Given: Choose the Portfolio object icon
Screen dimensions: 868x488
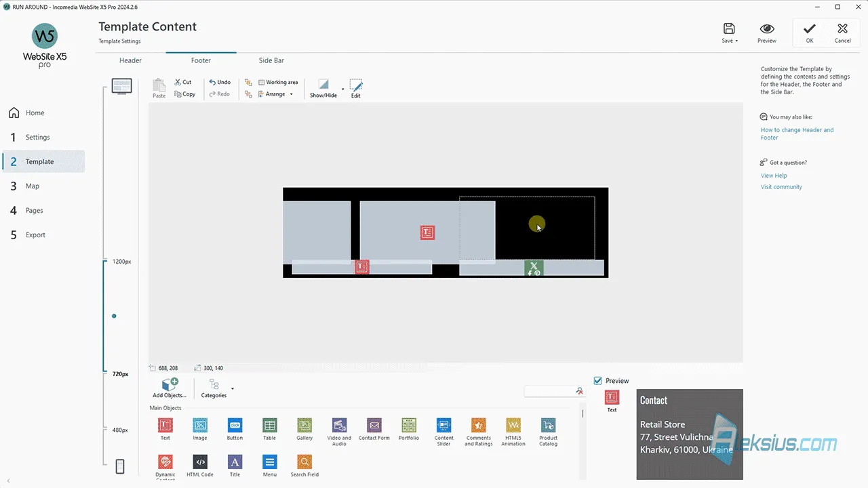Looking at the screenshot, I should [409, 428].
